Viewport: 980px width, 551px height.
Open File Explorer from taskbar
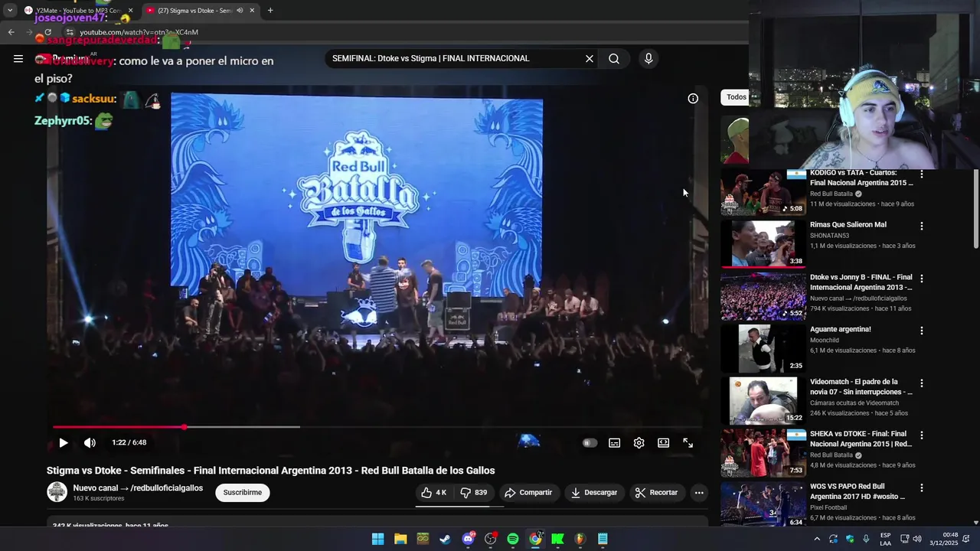click(400, 539)
